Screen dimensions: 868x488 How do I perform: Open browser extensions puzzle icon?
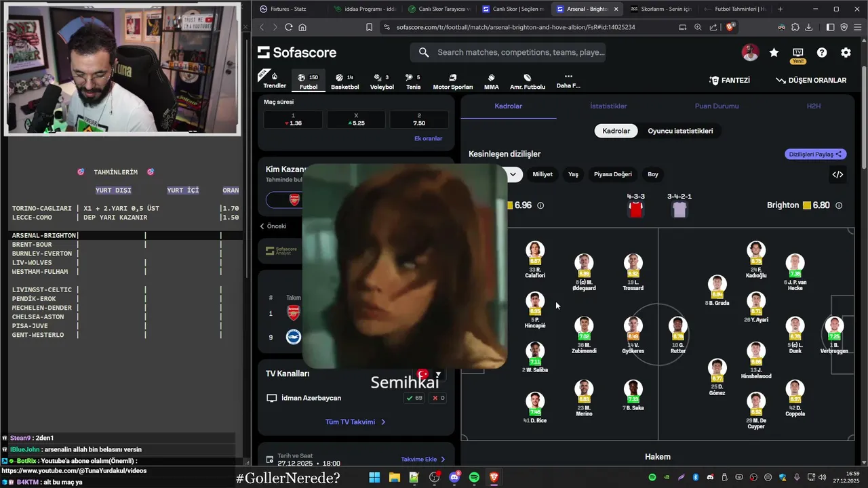(x=795, y=27)
